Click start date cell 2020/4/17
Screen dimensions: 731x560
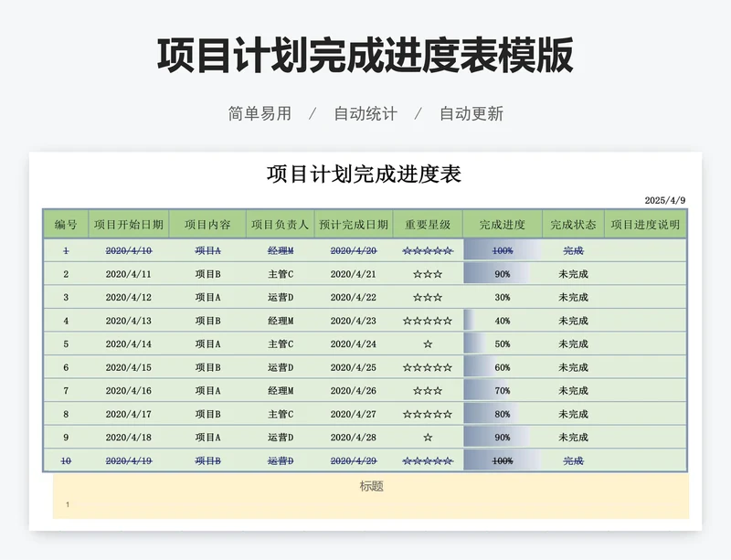[129, 414]
